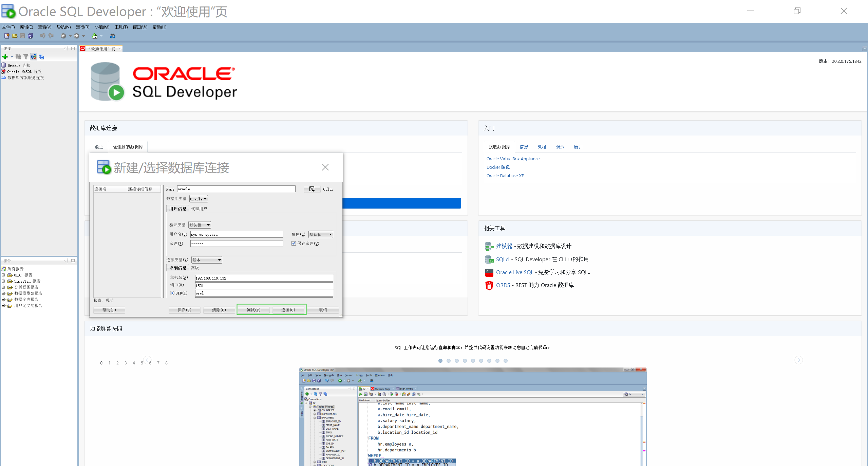868x466 pixels.
Task: Close the 欢迎使用 页 tab
Action: pos(119,49)
